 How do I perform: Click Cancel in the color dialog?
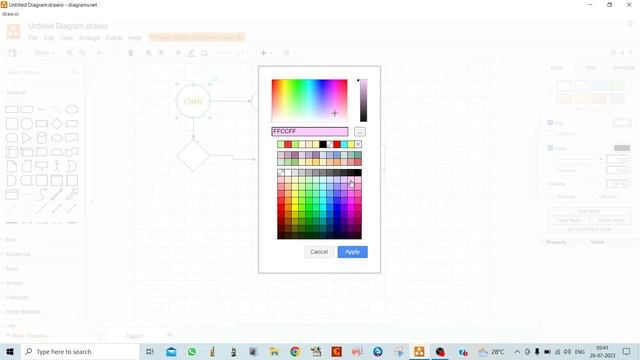319,252
